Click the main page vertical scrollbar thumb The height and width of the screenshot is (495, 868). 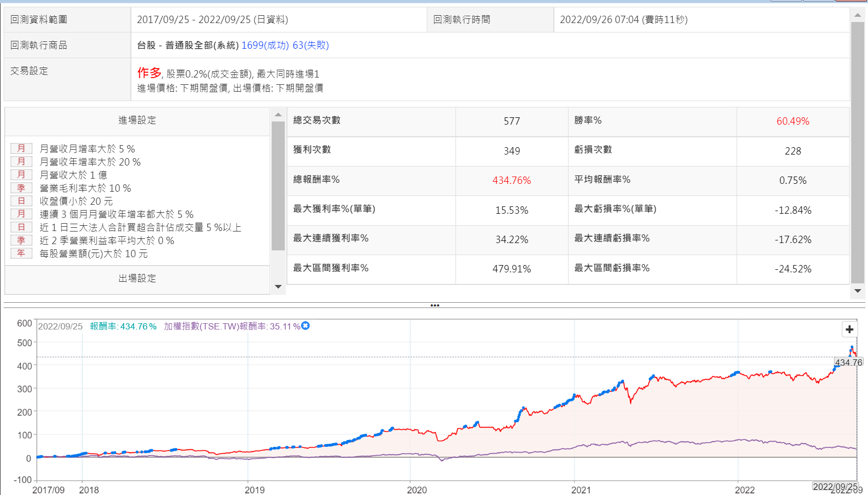click(858, 152)
